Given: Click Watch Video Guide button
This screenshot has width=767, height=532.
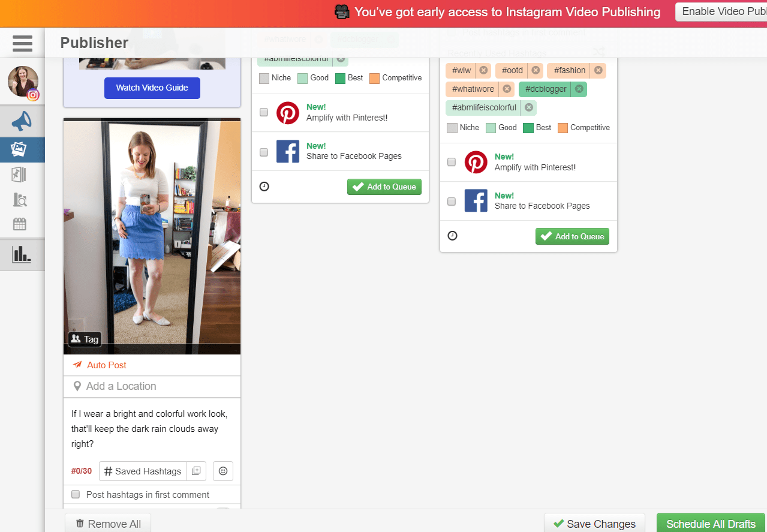Looking at the screenshot, I should (x=152, y=88).
